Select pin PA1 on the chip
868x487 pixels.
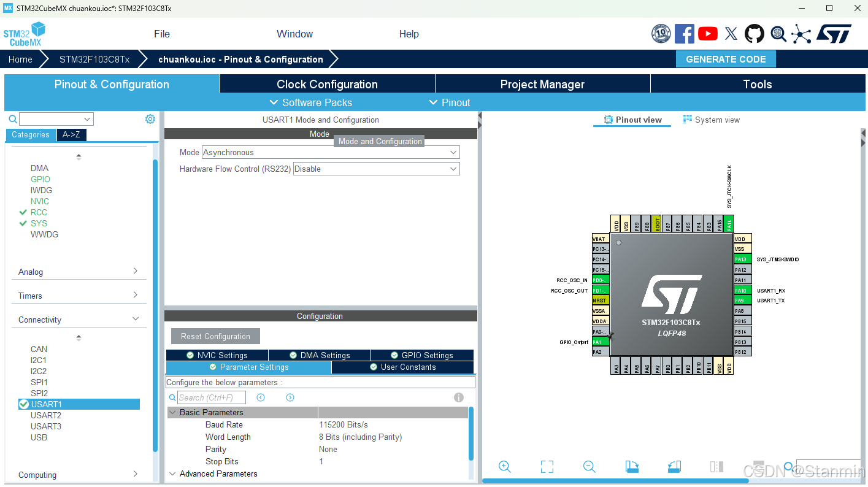pos(601,342)
